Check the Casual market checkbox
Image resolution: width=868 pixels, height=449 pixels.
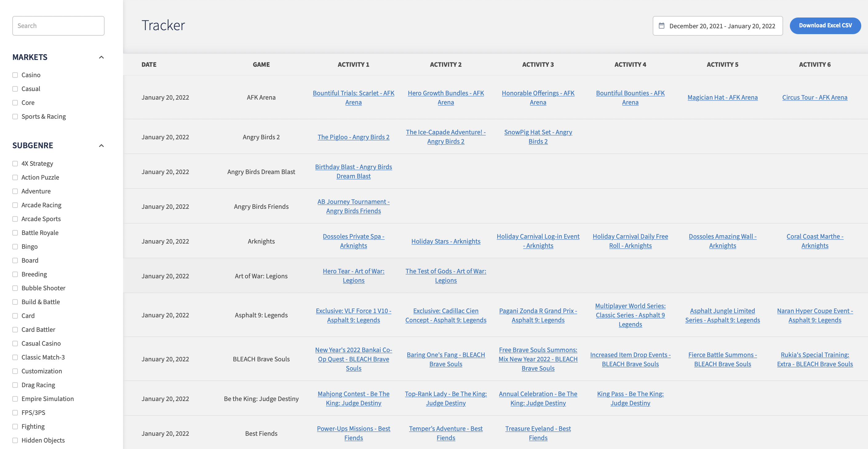[x=15, y=89]
